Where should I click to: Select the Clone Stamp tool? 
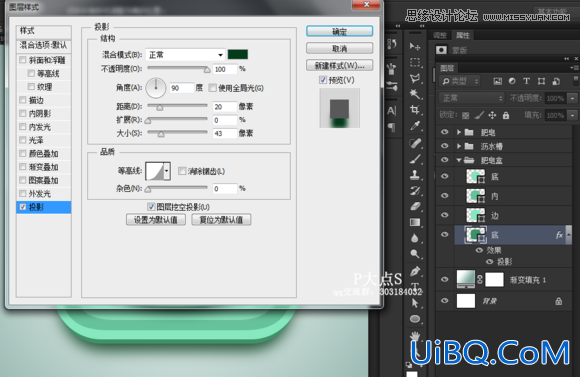415,175
